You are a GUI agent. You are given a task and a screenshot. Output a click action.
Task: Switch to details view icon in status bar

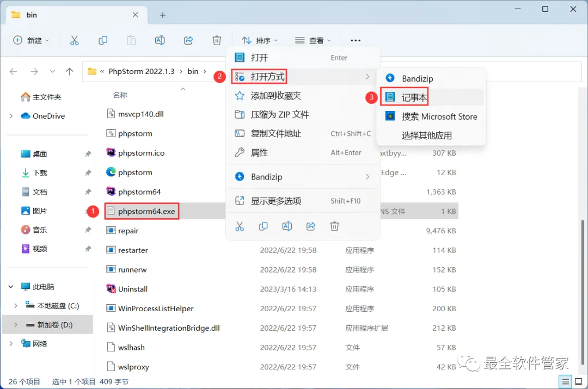[565, 382]
